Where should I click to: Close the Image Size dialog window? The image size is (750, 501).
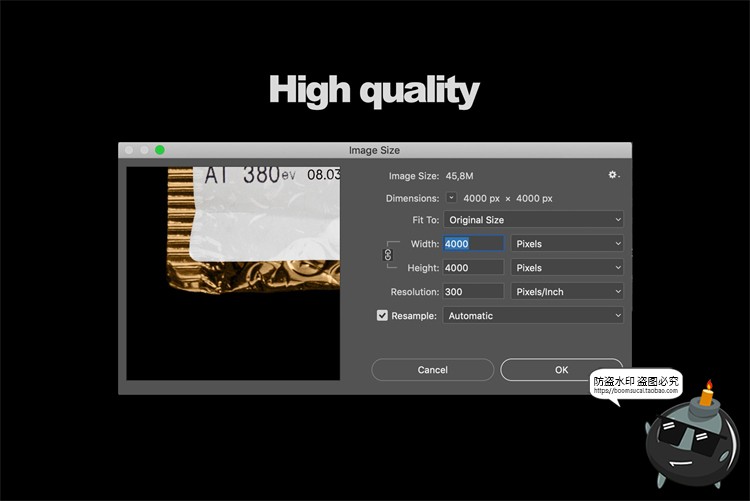(128, 150)
